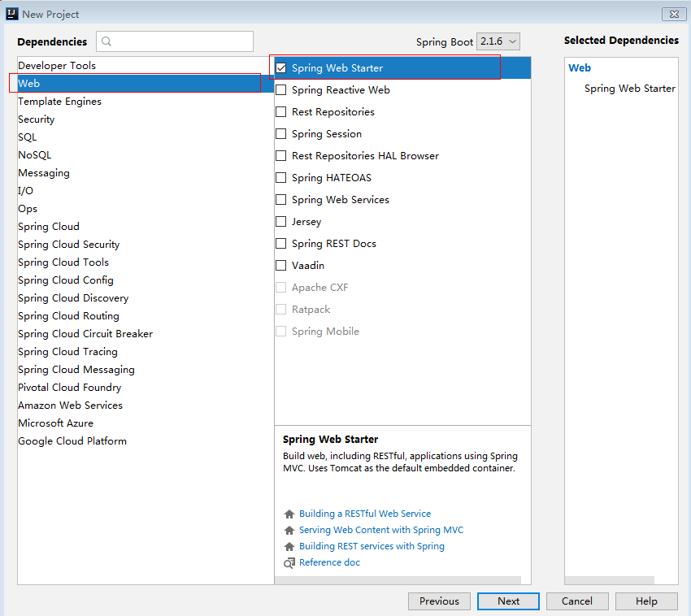
Task: Select the Messaging category
Action: click(x=146, y=173)
